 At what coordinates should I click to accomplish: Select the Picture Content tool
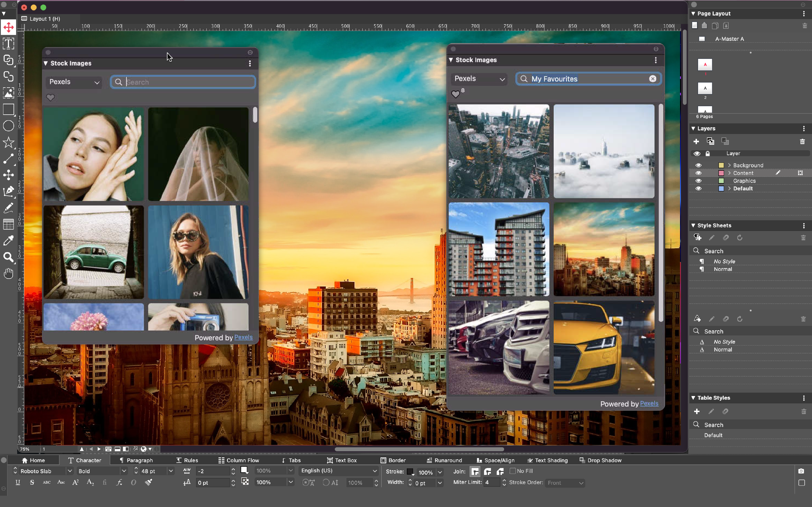pyautogui.click(x=8, y=93)
